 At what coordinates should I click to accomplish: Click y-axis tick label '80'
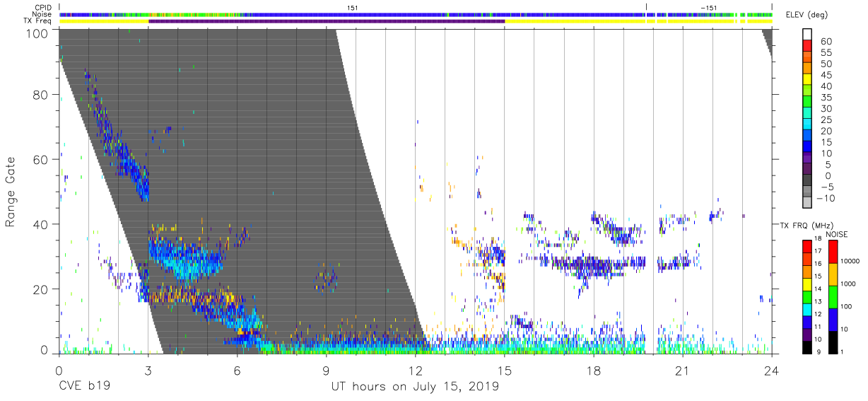40,95
